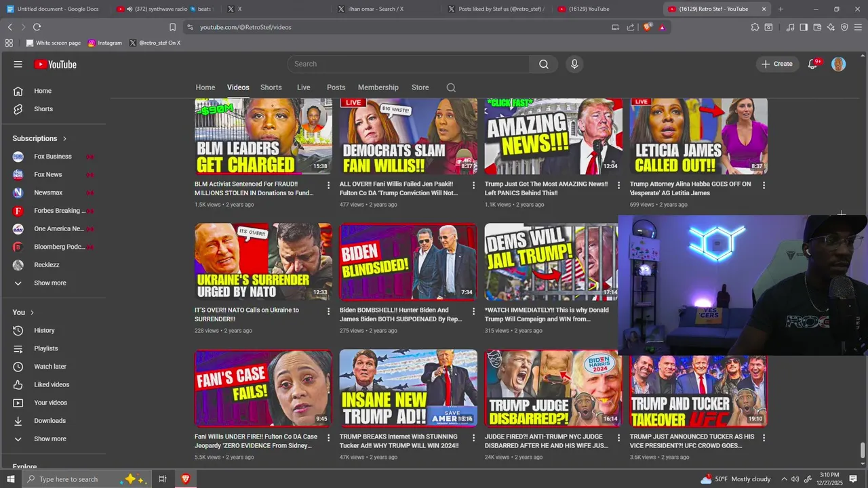Open the INSANE NEW TRUMP AD thumbnail
The image size is (868, 488).
tap(408, 388)
